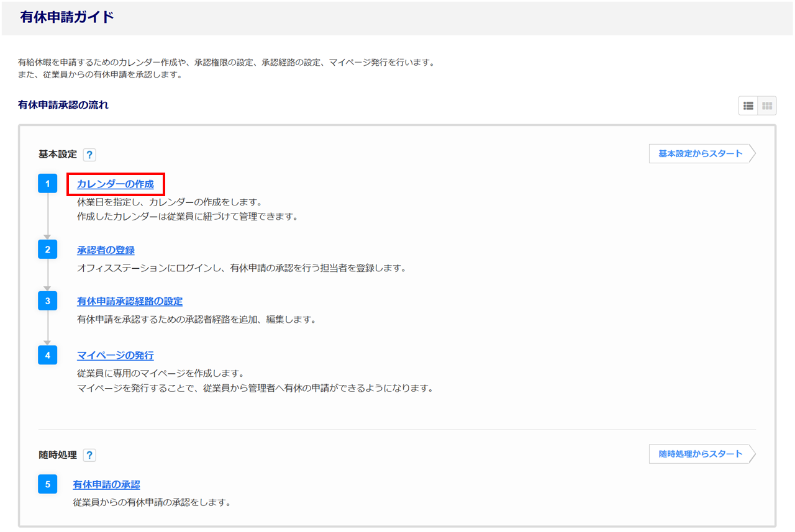Select step 3 number badge
This screenshot has width=795, height=532.
[48, 301]
